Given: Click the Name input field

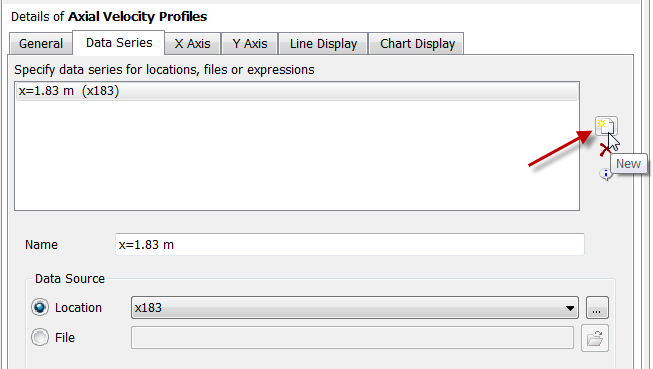Looking at the screenshot, I should click(350, 244).
